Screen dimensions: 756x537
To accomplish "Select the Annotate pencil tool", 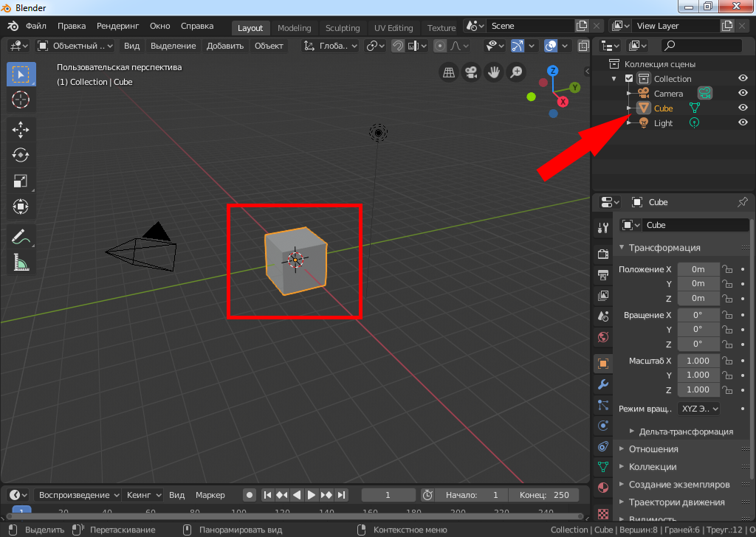I will (21, 238).
